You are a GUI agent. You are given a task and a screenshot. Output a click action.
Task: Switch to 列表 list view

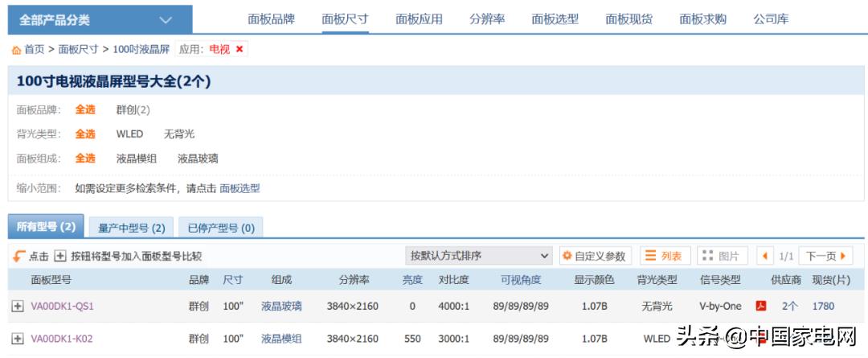tap(667, 256)
